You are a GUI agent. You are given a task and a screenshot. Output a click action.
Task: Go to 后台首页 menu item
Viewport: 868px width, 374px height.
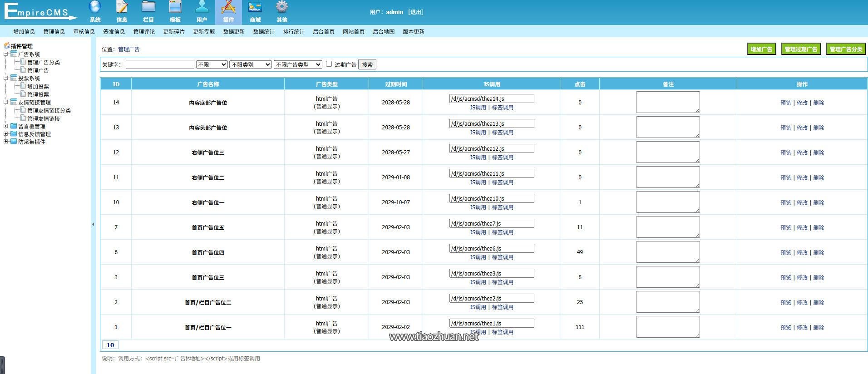(x=324, y=32)
